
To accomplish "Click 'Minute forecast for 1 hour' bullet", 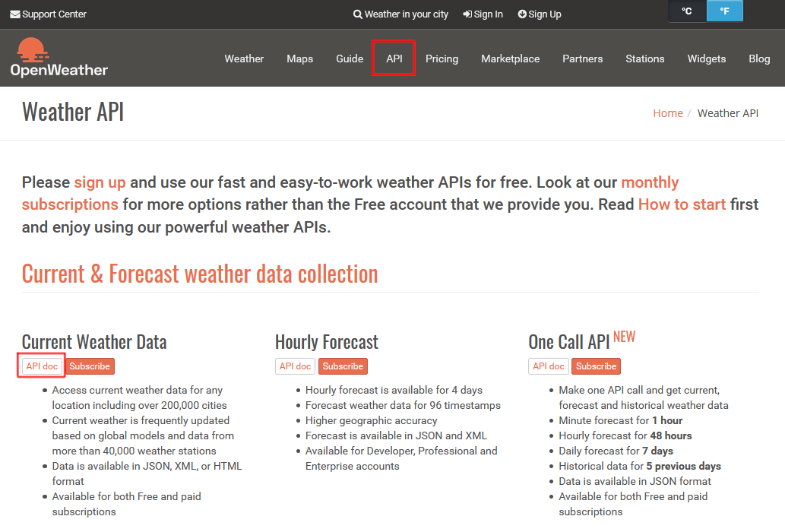I will (621, 420).
